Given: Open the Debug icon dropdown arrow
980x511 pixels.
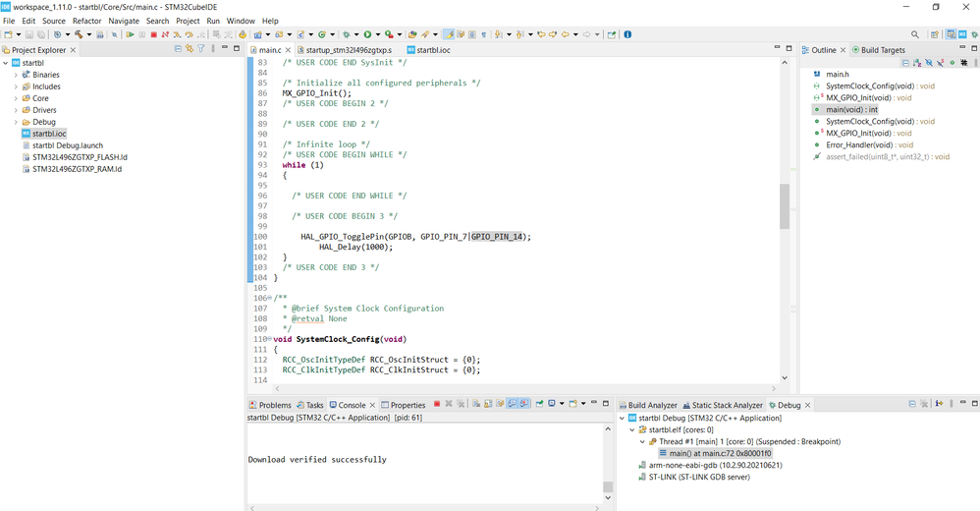Looking at the screenshot, I should [x=356, y=34].
